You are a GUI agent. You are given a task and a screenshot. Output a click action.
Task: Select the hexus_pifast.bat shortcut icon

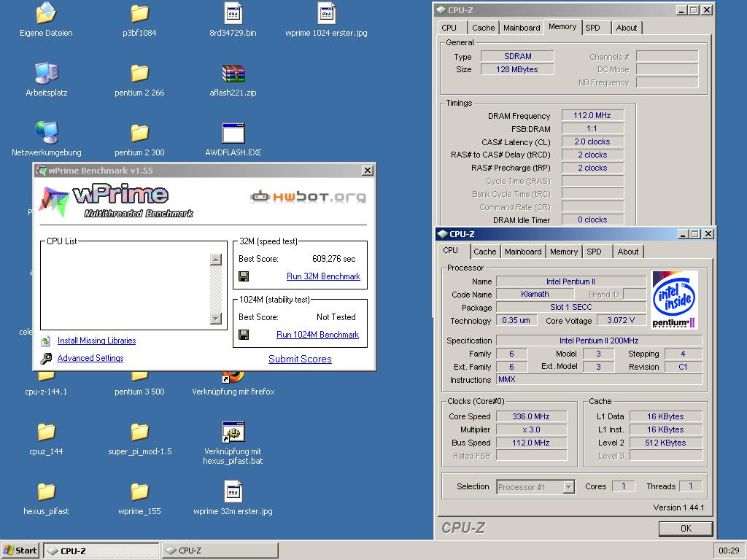click(x=233, y=432)
